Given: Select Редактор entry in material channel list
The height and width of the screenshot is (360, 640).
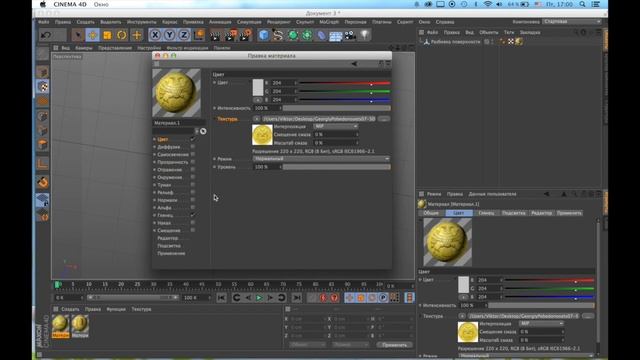Looking at the screenshot, I should coord(167,238).
